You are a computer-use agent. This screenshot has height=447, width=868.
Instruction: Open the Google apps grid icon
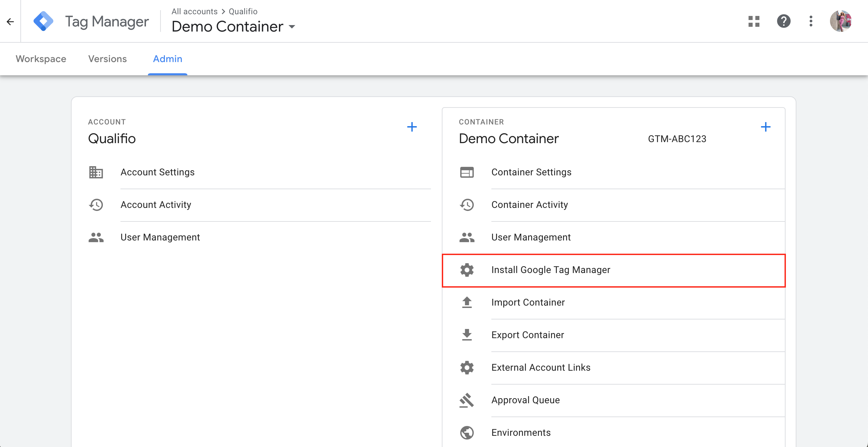pyautogui.click(x=754, y=21)
